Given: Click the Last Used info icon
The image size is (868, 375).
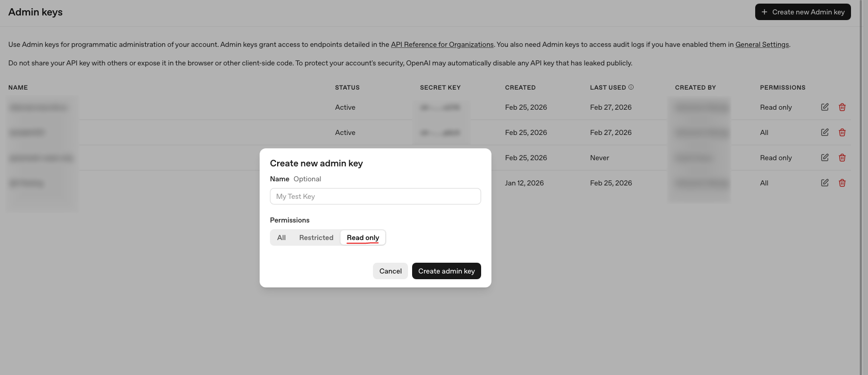Looking at the screenshot, I should (631, 87).
